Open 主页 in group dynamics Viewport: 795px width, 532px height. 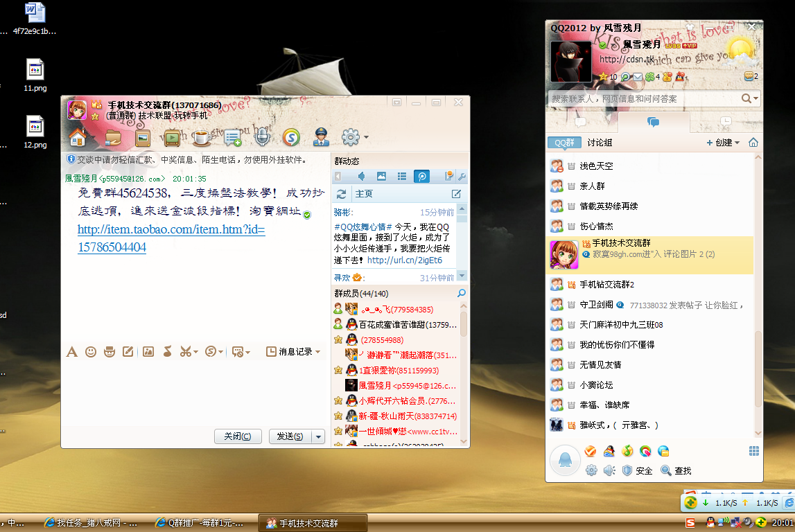pos(364,194)
